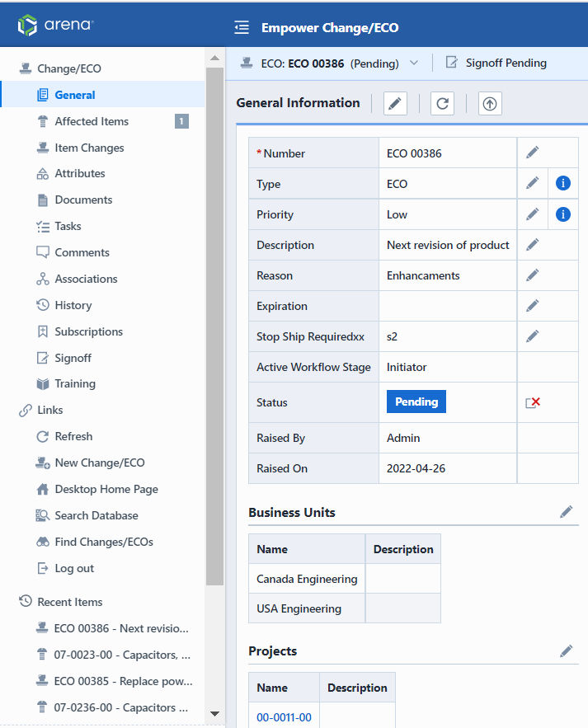Click the up-arrow circle icon in toolbar

click(x=490, y=103)
